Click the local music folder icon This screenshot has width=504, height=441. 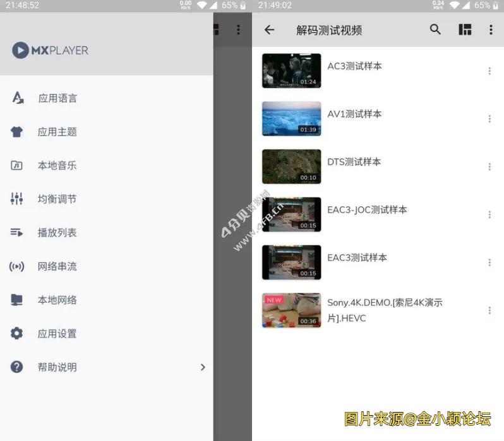[16, 165]
